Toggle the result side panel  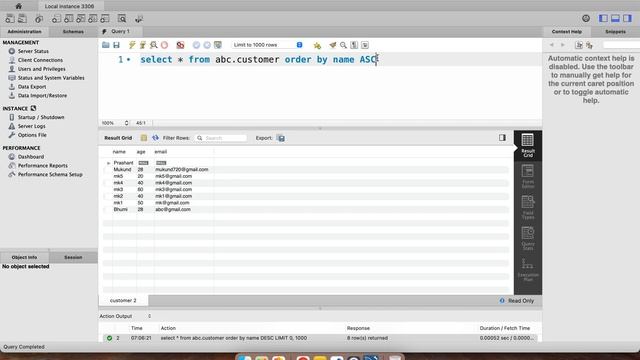pyautogui.click(x=502, y=138)
